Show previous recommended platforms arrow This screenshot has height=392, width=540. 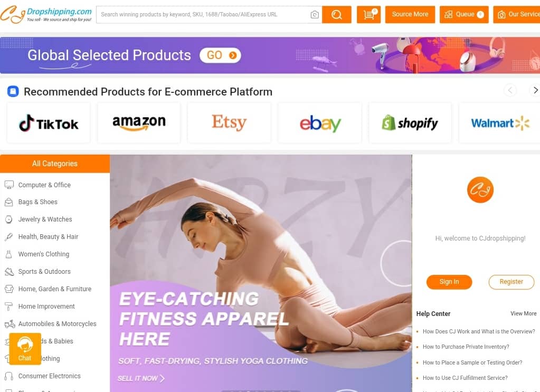pyautogui.click(x=510, y=90)
